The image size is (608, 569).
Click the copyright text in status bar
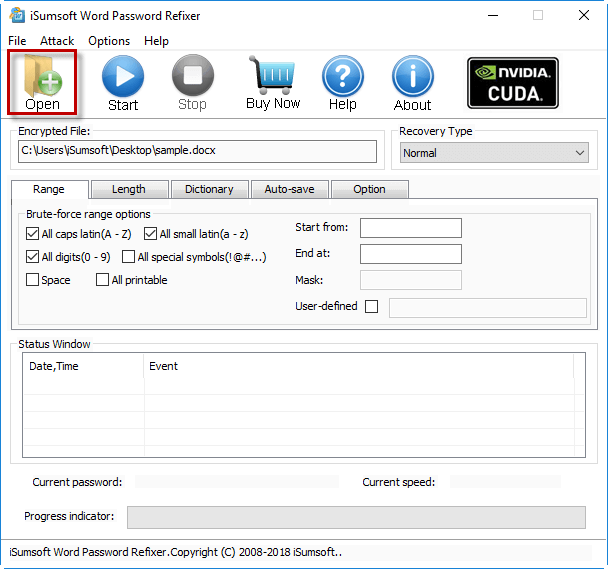coord(175,552)
